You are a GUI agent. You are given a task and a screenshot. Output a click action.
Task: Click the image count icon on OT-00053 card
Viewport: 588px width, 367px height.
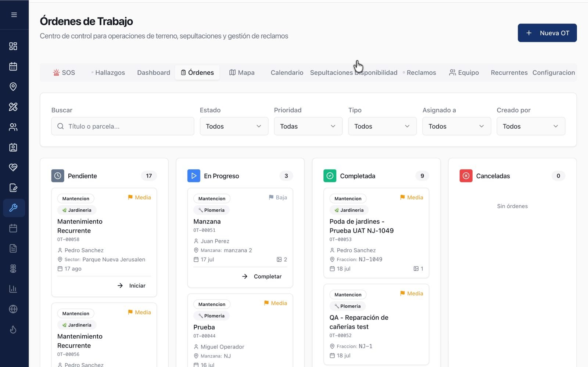416,269
